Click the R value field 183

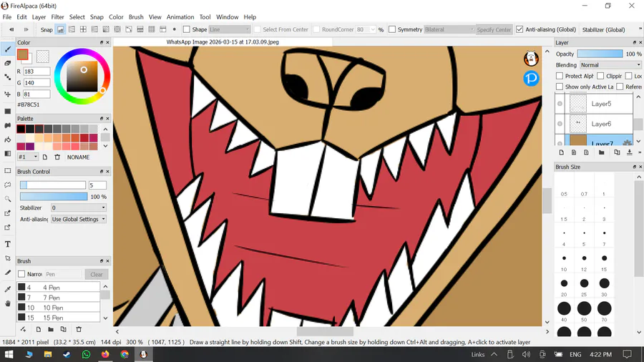pyautogui.click(x=36, y=72)
